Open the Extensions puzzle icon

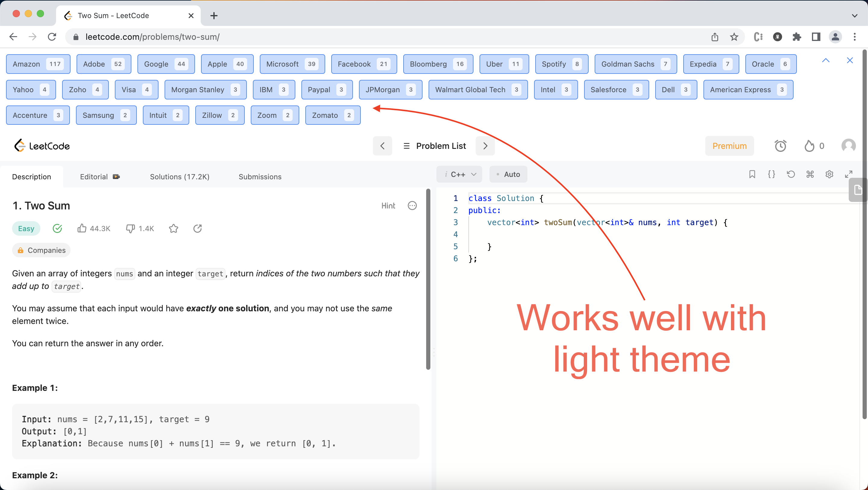pos(797,37)
